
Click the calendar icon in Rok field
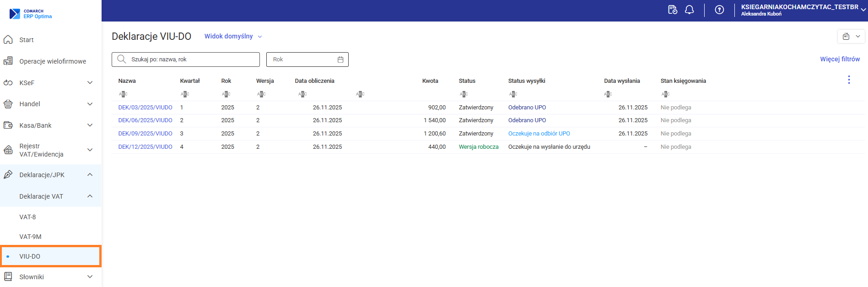coord(340,60)
